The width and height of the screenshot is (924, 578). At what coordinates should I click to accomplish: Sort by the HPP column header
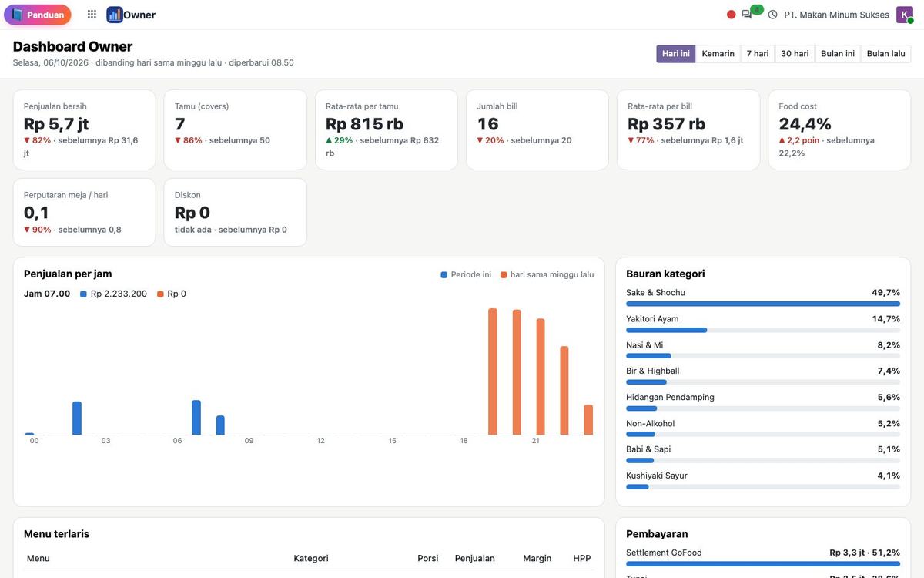(582, 558)
